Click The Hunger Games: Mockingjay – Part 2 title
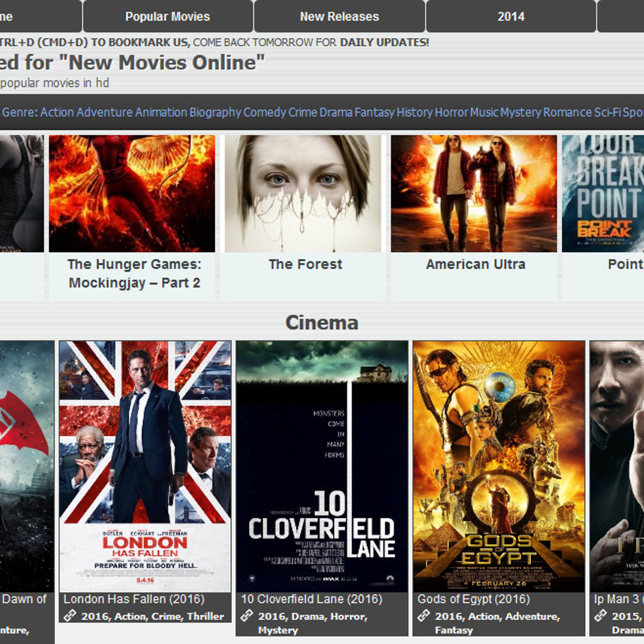This screenshot has width=644, height=644. (134, 273)
